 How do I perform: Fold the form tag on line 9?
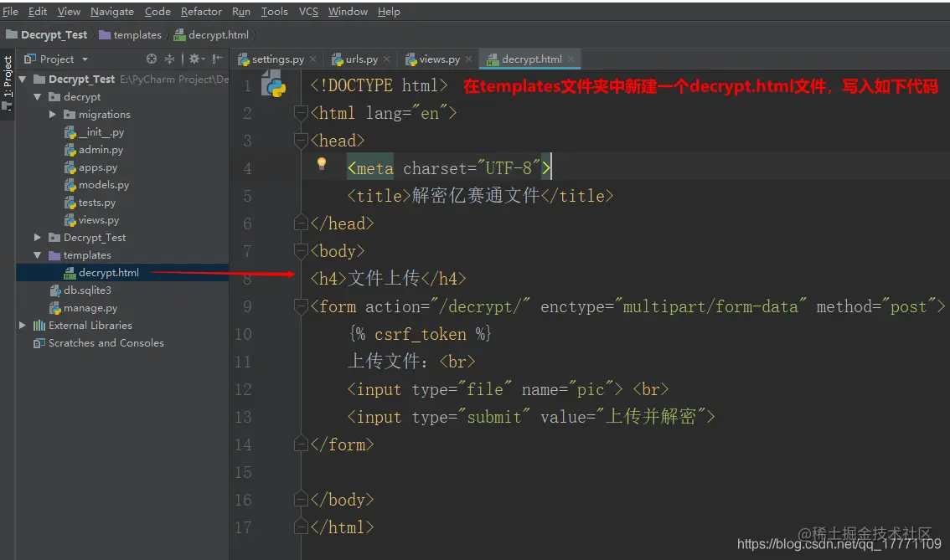301,306
